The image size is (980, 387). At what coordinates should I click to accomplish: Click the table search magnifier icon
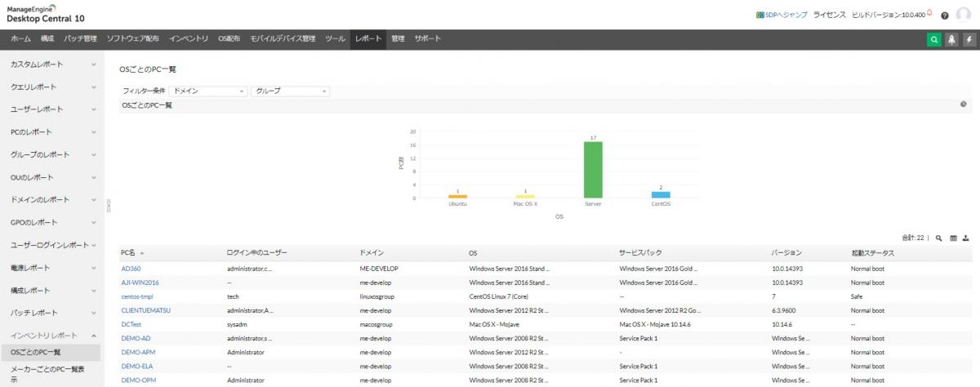coord(939,238)
